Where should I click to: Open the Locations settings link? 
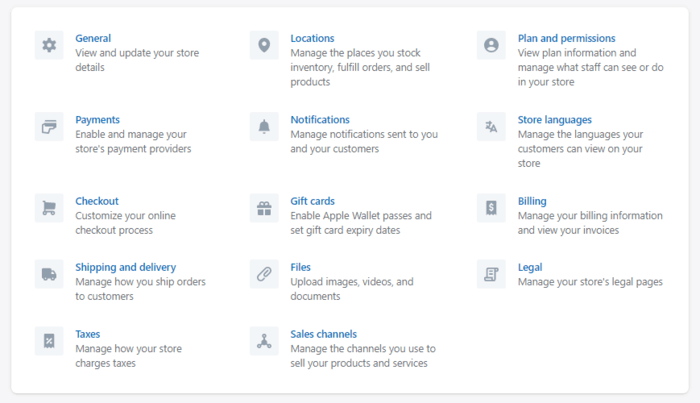point(312,38)
